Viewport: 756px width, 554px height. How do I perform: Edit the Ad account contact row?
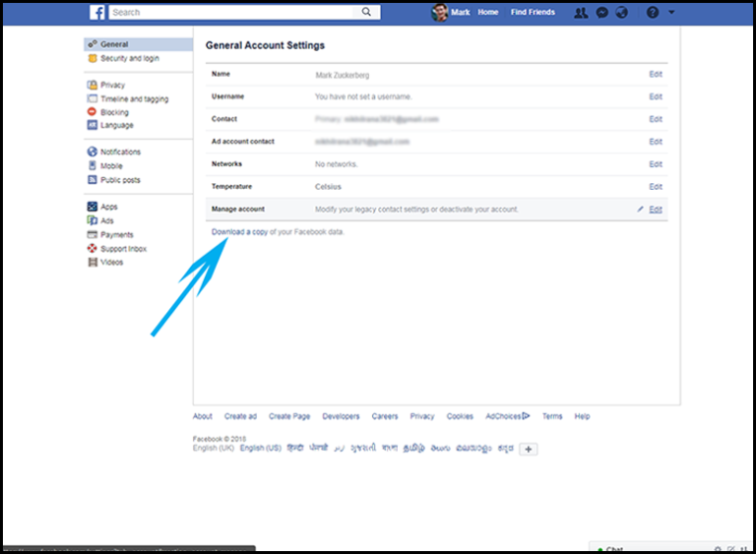[x=656, y=142]
